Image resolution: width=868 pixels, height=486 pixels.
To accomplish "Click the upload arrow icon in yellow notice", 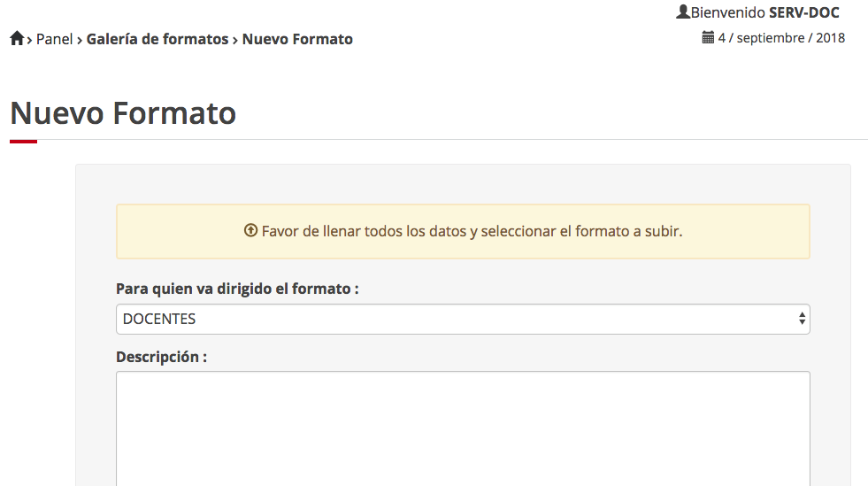I will click(250, 231).
